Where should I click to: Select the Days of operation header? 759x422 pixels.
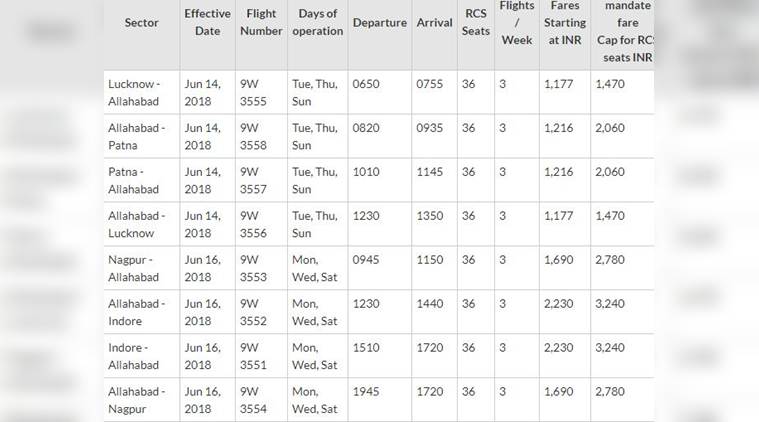tap(317, 22)
